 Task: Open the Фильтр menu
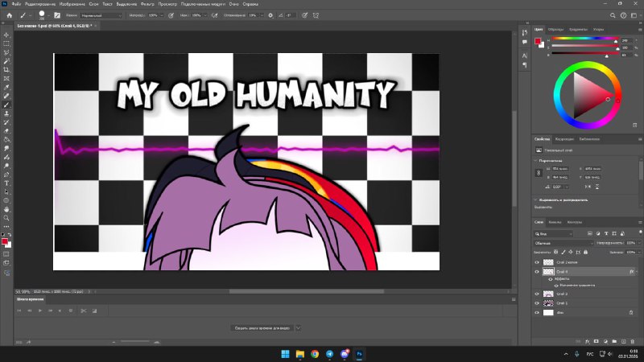click(x=147, y=4)
